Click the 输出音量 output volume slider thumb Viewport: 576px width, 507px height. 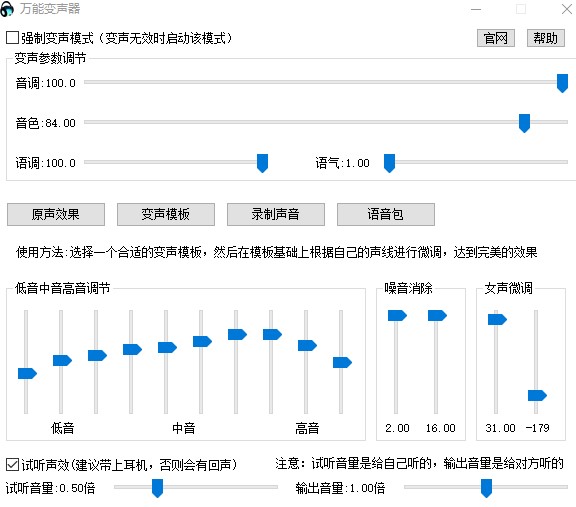pos(486,488)
